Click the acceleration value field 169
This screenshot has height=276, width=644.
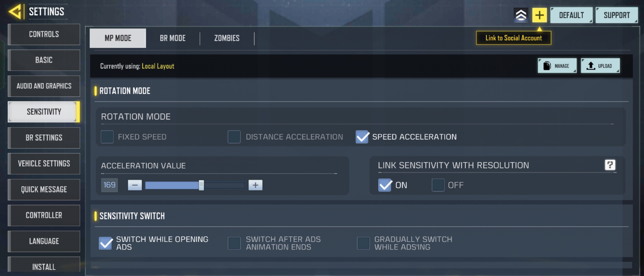(x=109, y=185)
